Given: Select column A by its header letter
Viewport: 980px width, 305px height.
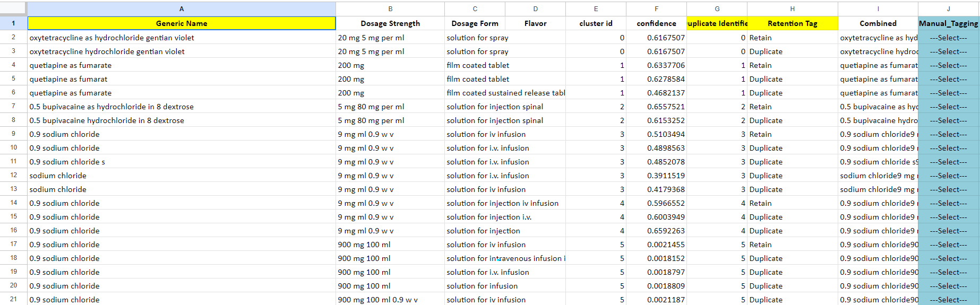Looking at the screenshot, I should 182,8.
